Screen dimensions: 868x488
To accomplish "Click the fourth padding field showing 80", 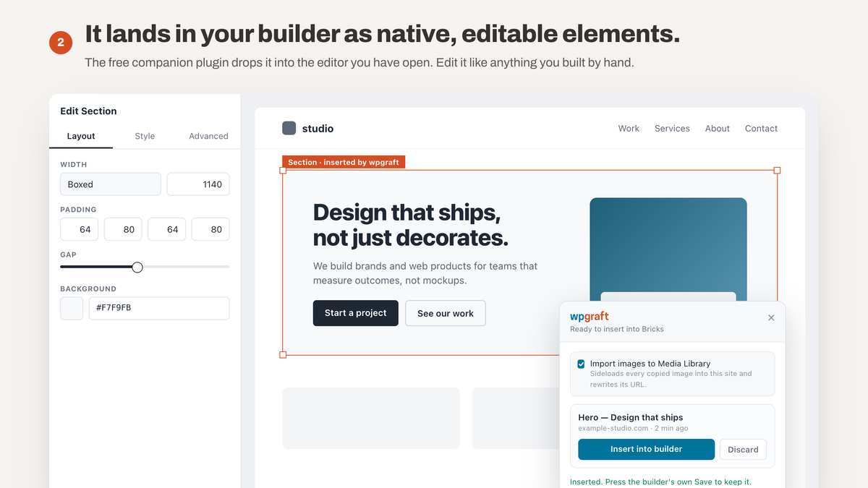I will 210,229.
